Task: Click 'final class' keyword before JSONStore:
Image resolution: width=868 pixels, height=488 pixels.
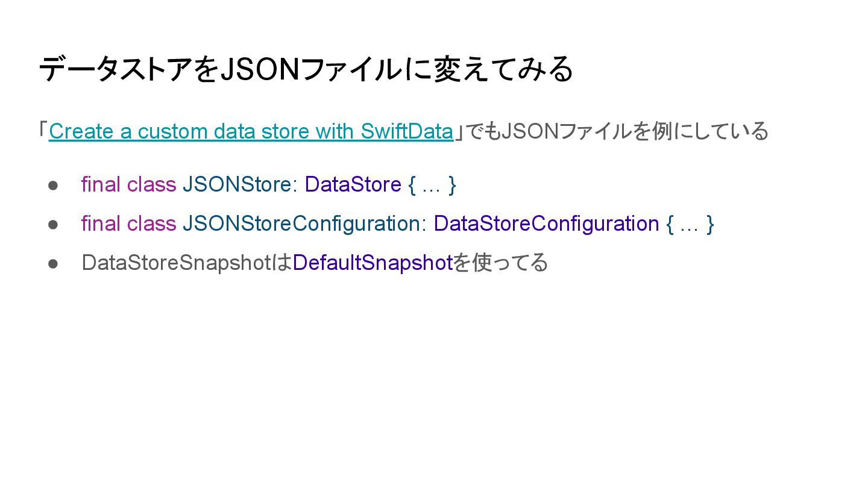Action: (128, 184)
